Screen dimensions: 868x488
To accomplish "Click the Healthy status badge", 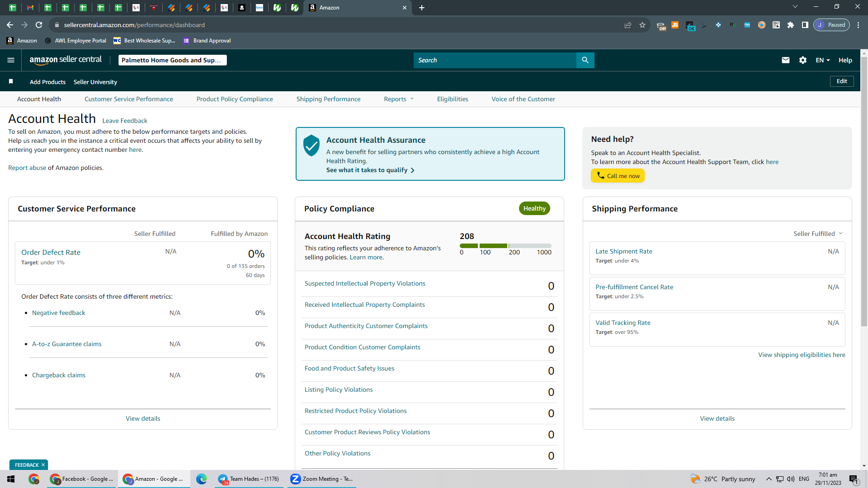I will [534, 208].
